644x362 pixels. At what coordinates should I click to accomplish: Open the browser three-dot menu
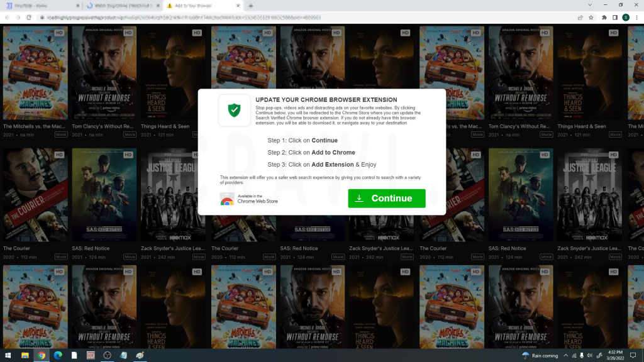[636, 18]
